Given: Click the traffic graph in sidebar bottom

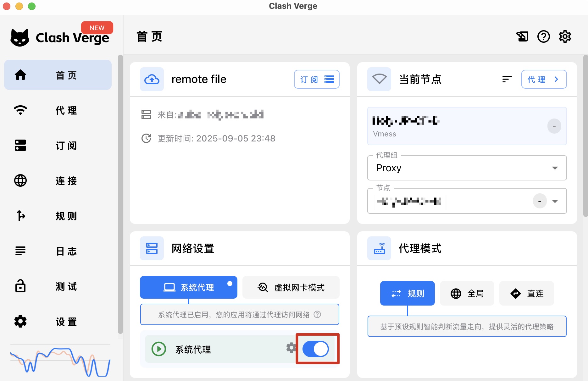Looking at the screenshot, I should click(x=60, y=362).
